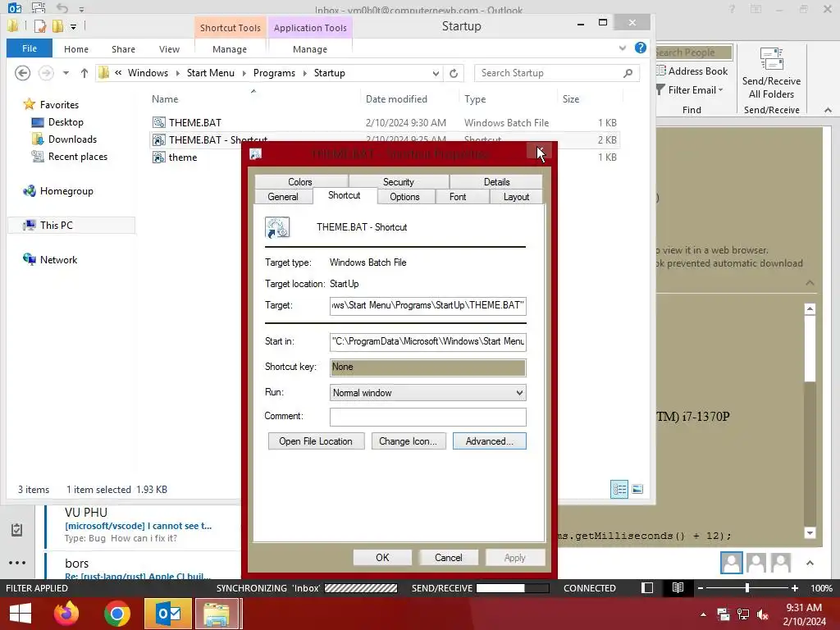Expand the address bar history dropdown

pyautogui.click(x=436, y=73)
